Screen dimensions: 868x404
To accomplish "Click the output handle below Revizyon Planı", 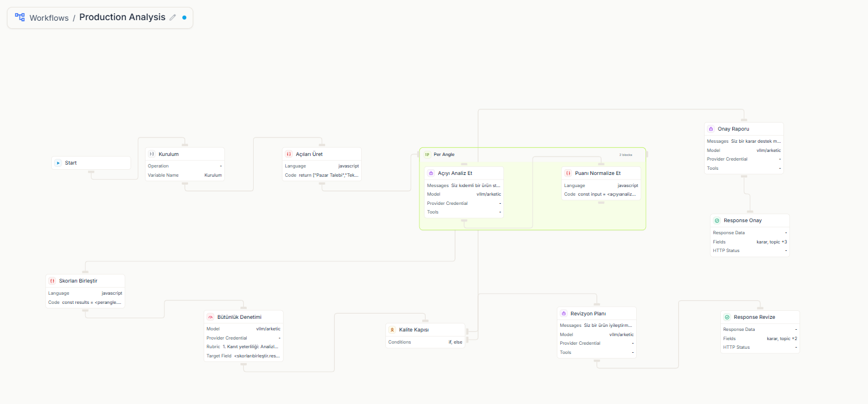I will pyautogui.click(x=596, y=360).
